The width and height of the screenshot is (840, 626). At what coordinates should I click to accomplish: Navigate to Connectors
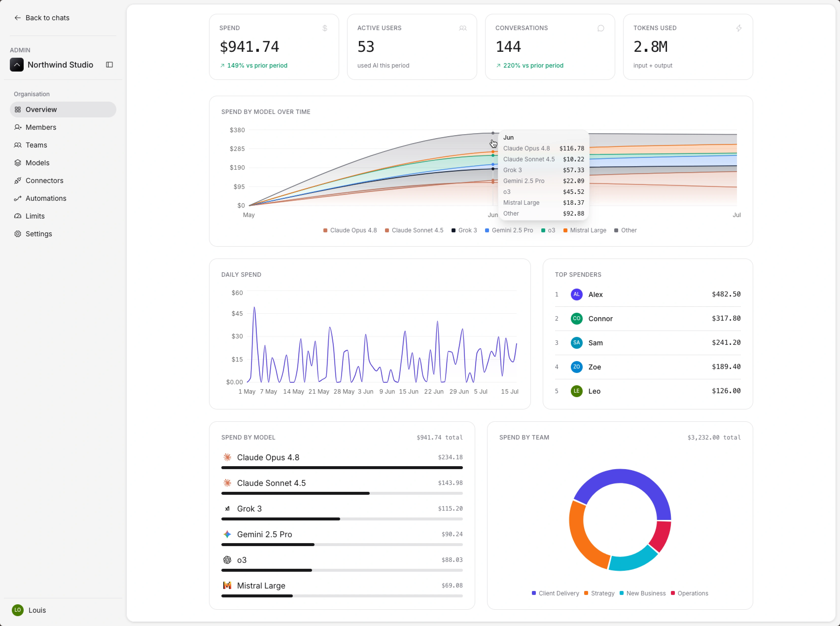pos(63,181)
